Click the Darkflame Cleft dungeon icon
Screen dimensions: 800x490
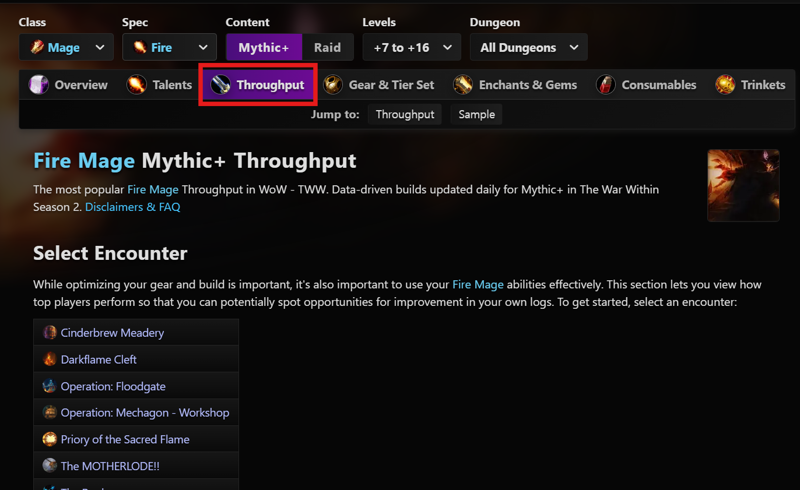click(x=49, y=359)
